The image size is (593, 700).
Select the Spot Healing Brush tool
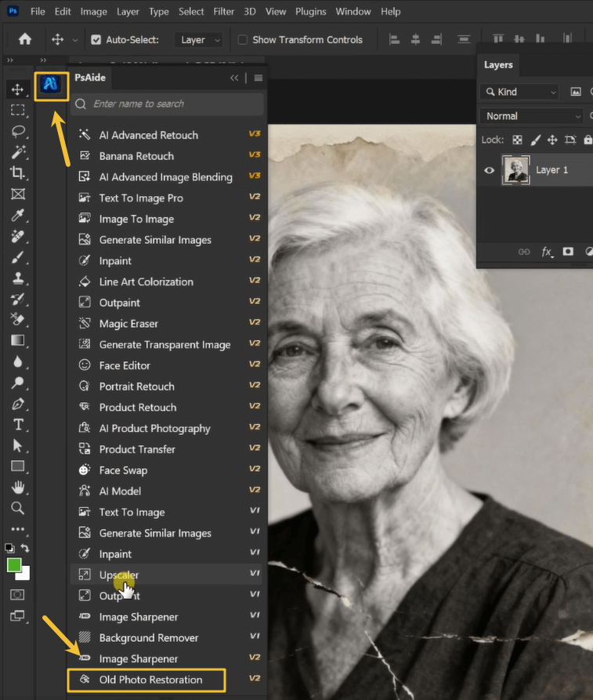point(17,236)
